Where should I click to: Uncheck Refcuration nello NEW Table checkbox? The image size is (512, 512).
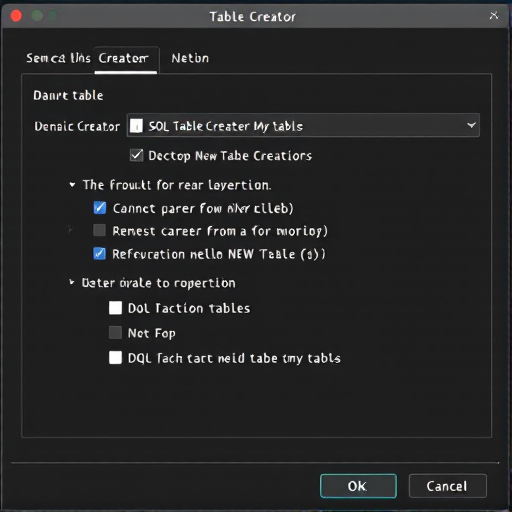pyautogui.click(x=99, y=254)
